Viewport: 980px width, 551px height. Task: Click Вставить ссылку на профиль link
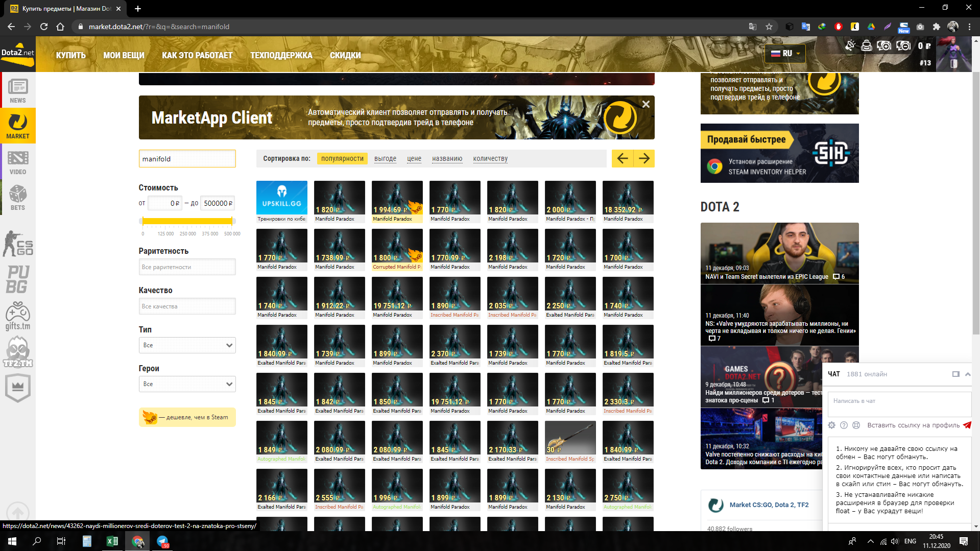[913, 425]
